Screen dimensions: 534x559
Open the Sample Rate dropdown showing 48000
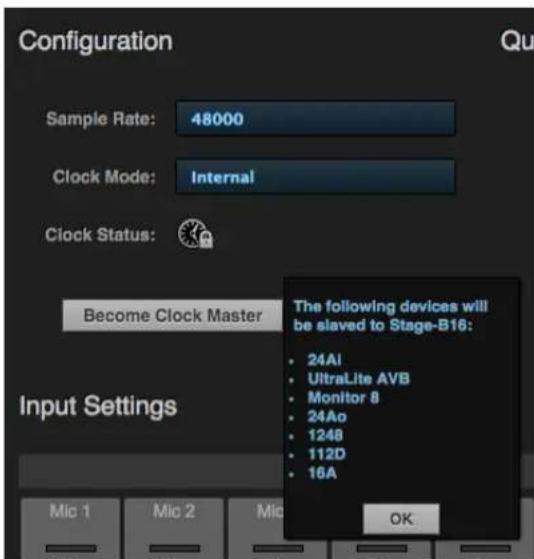coord(315,119)
